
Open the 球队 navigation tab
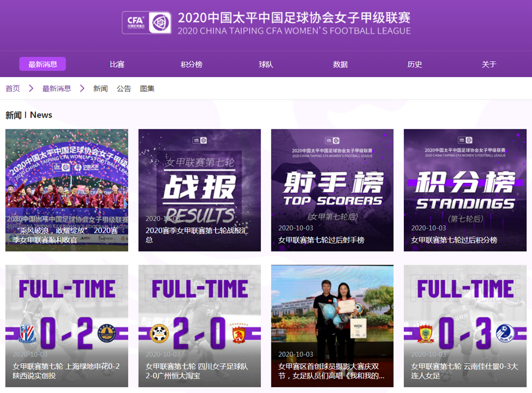pyautogui.click(x=265, y=64)
